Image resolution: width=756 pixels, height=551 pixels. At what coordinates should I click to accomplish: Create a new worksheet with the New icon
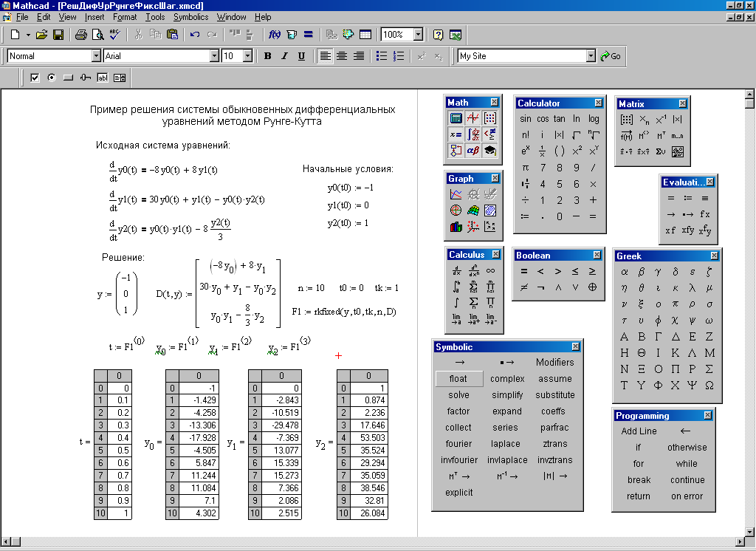coord(15,35)
